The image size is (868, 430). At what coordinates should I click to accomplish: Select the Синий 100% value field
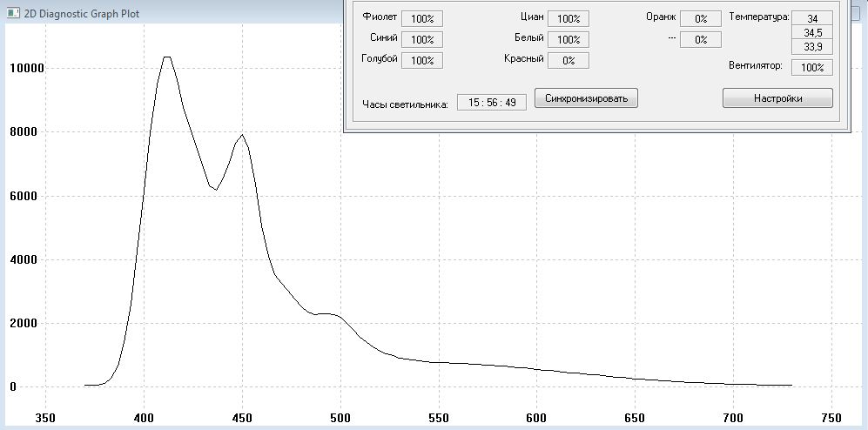pos(422,40)
